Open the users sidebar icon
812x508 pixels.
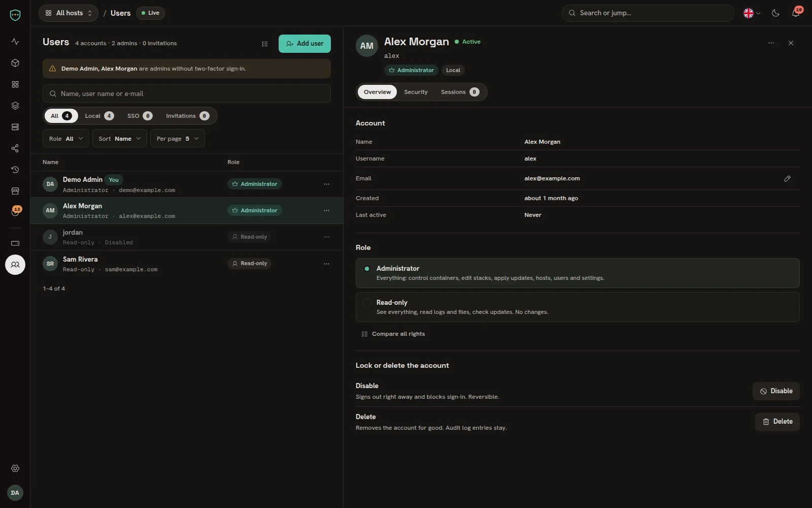(x=15, y=265)
